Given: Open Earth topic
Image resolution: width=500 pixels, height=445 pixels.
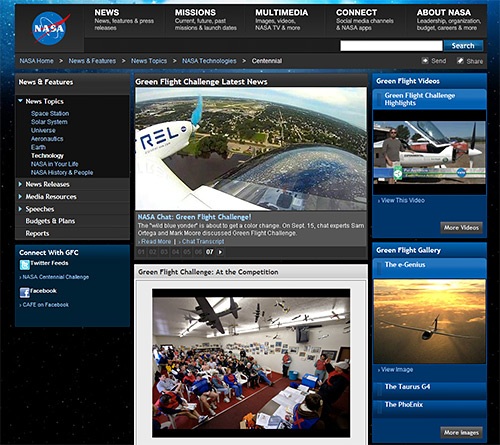Looking at the screenshot, I should point(38,147).
